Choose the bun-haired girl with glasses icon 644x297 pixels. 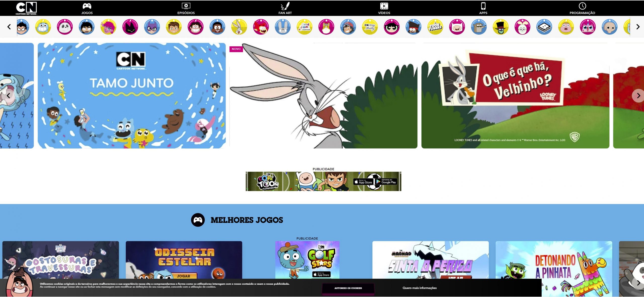523,27
